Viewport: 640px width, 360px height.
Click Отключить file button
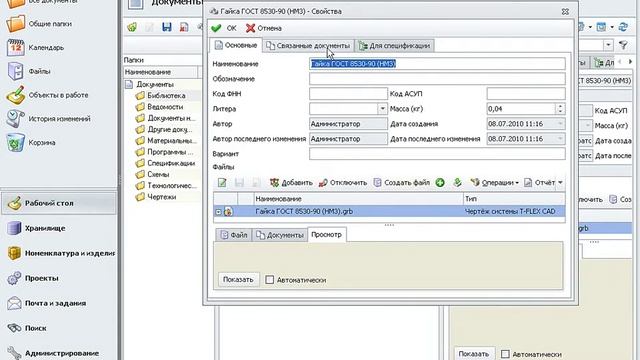pyautogui.click(x=343, y=182)
